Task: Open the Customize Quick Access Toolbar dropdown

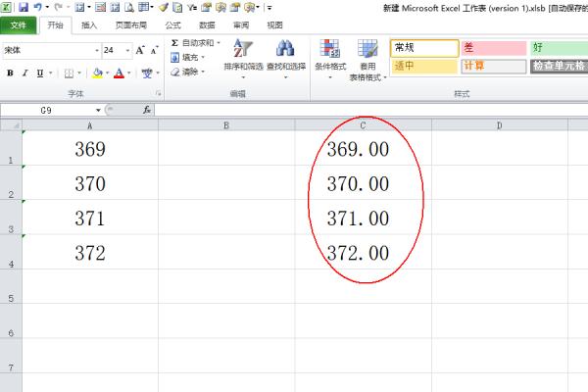Action: 269,8
